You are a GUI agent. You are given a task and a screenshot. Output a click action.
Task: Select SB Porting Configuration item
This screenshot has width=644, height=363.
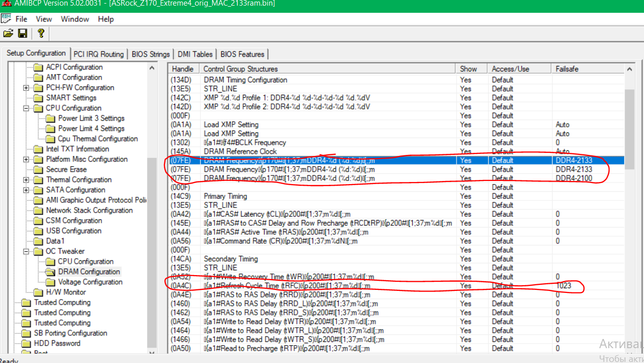pos(70,333)
